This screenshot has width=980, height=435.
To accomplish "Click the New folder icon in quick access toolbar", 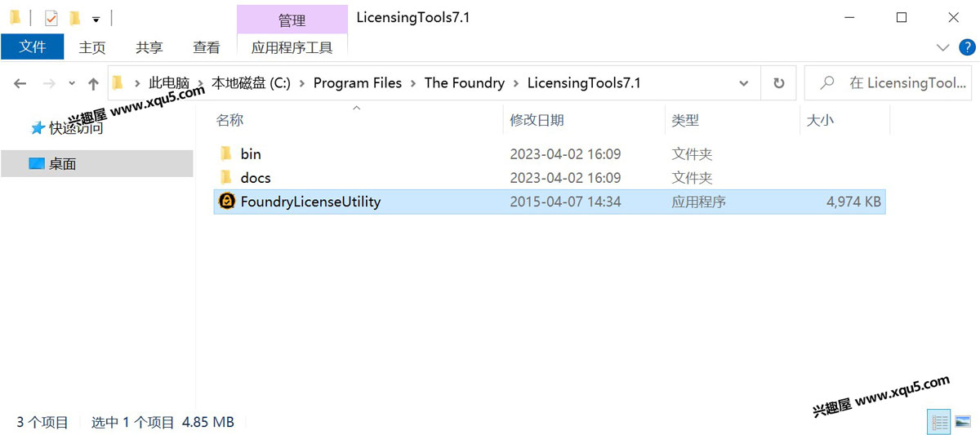I will tap(74, 18).
